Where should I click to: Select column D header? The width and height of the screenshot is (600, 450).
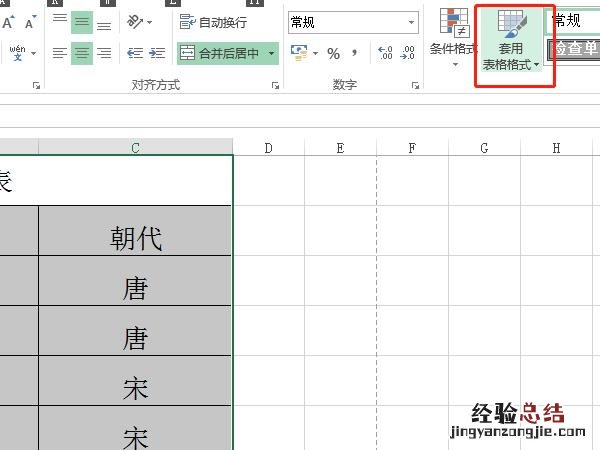pos(269,148)
